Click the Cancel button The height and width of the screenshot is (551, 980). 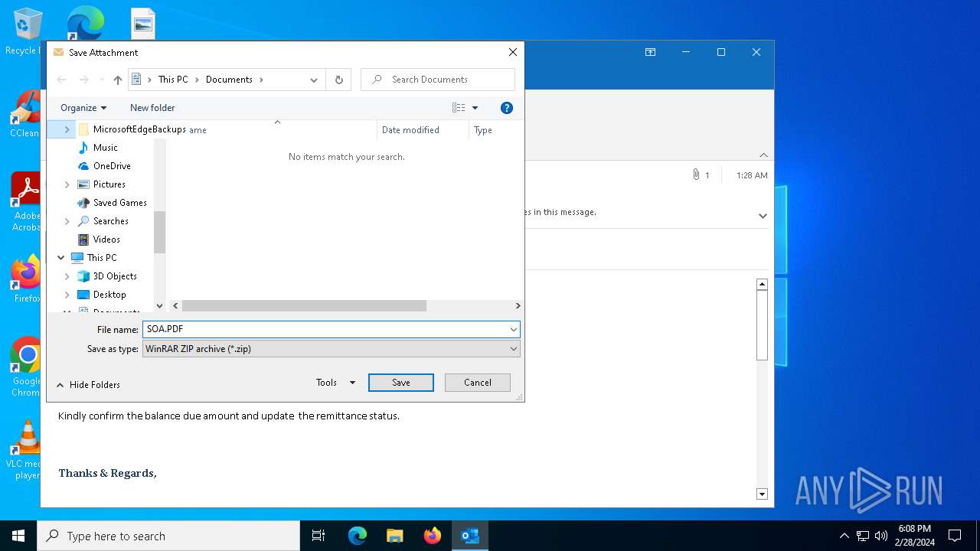click(x=478, y=383)
